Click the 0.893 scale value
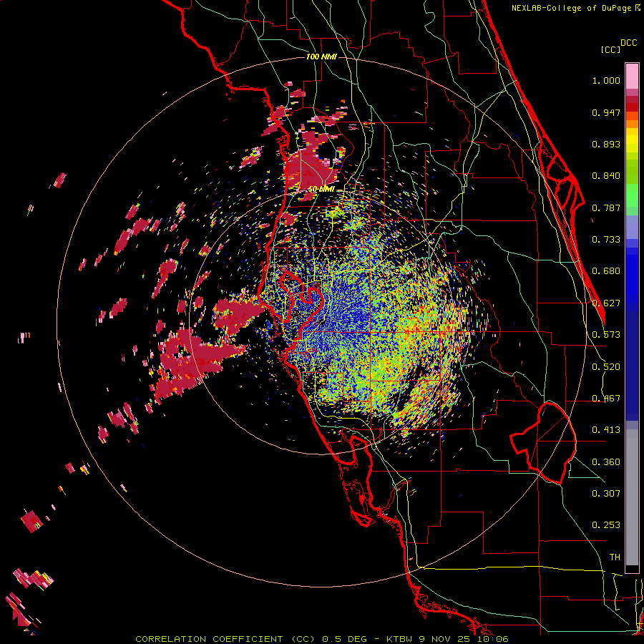 [x=606, y=144]
